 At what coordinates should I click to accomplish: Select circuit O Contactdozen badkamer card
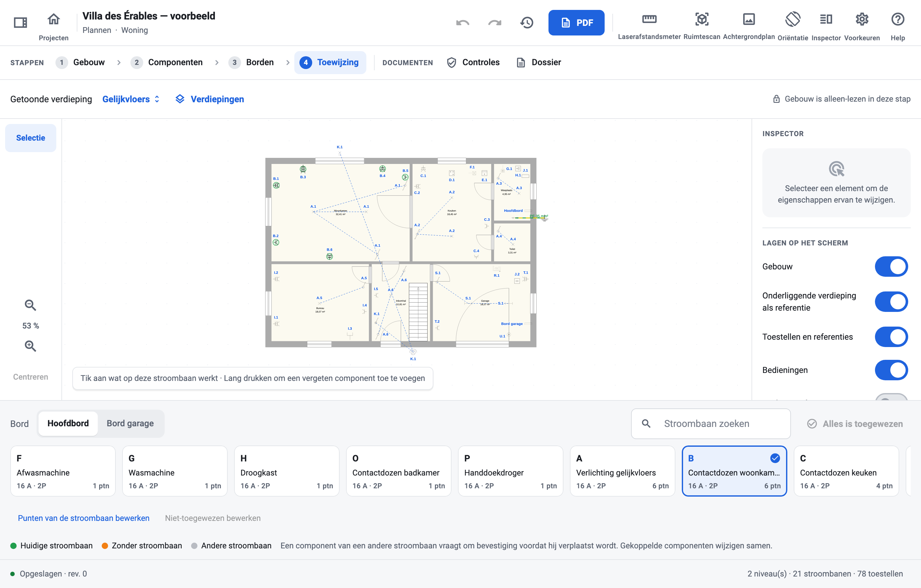(x=398, y=471)
